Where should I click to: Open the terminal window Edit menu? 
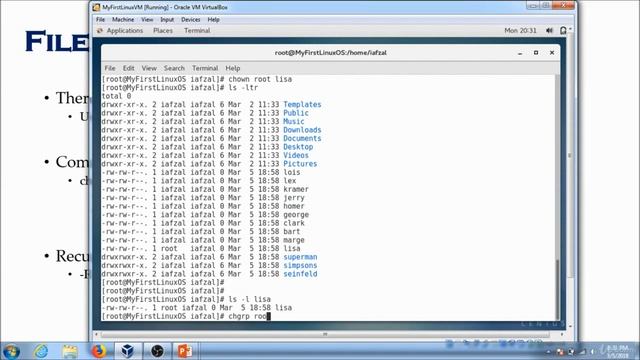(x=129, y=68)
